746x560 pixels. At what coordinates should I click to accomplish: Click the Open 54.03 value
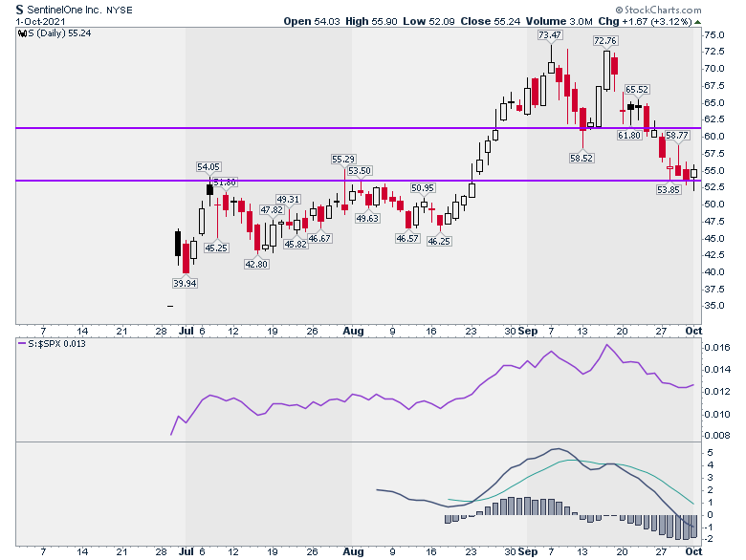point(311,21)
